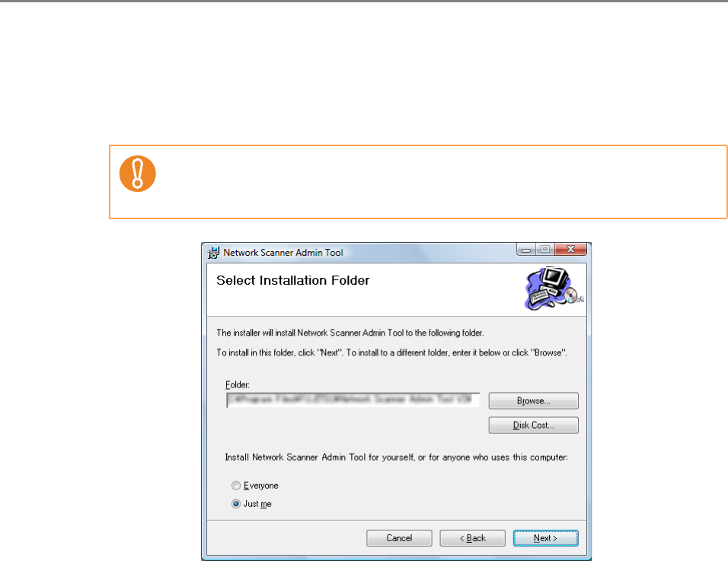Click the Select Installation Folder heading
Image resolution: width=728 pixels, height=561 pixels.
pyautogui.click(x=293, y=280)
